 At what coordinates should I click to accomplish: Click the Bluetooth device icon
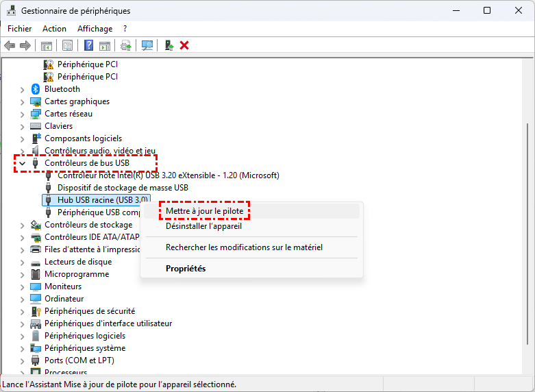tap(36, 89)
